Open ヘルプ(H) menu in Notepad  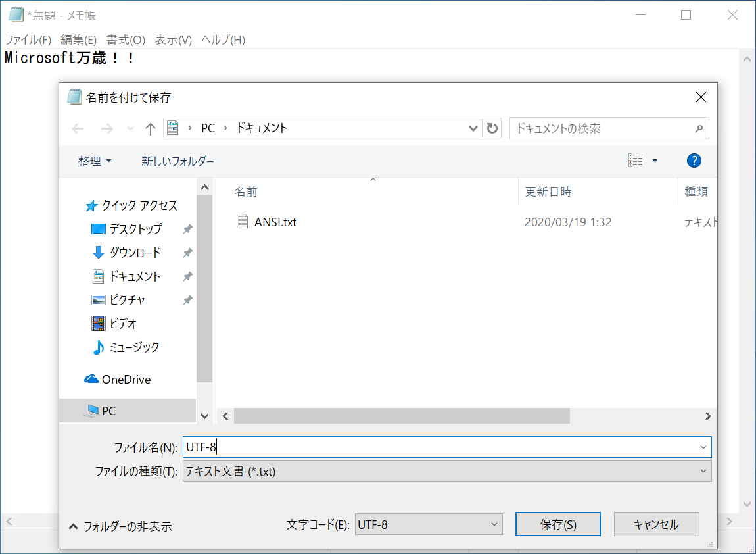[x=223, y=40]
